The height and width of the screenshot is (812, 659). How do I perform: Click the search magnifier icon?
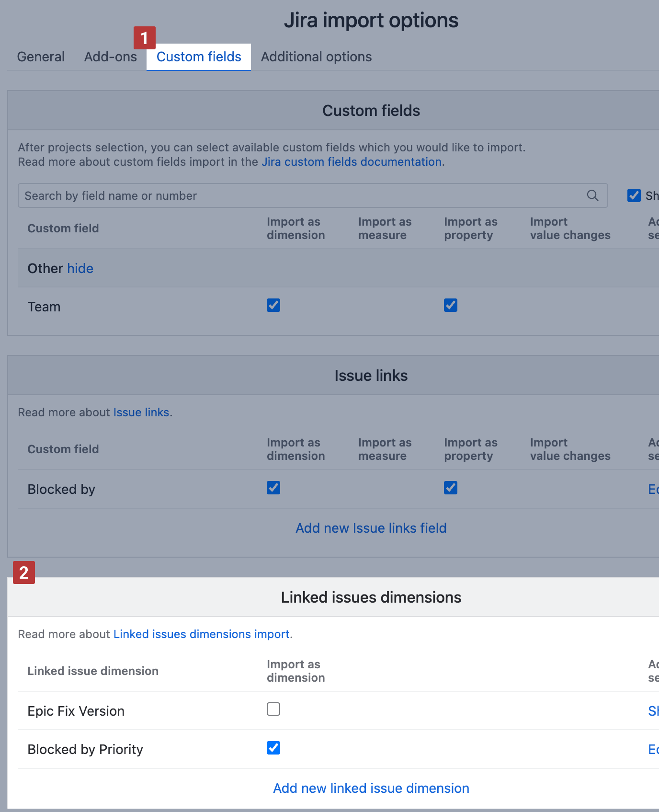click(x=592, y=195)
